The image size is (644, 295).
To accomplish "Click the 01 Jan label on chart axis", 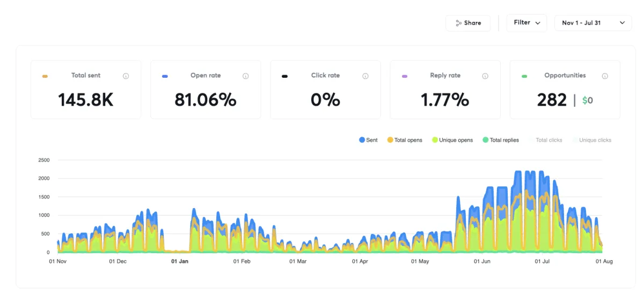I will click(180, 262).
